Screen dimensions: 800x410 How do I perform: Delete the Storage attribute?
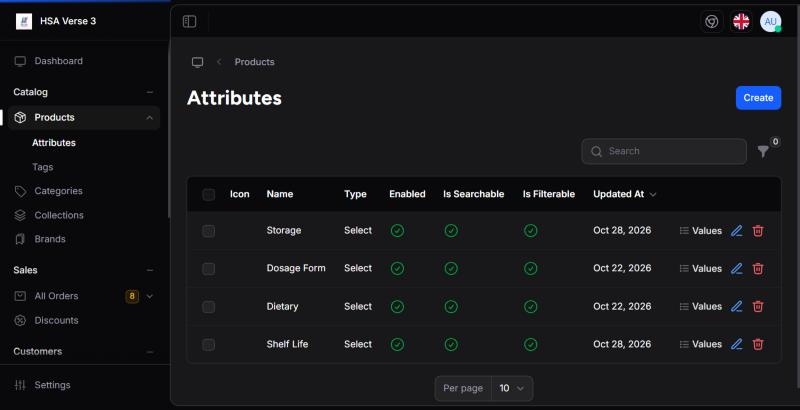click(x=758, y=231)
